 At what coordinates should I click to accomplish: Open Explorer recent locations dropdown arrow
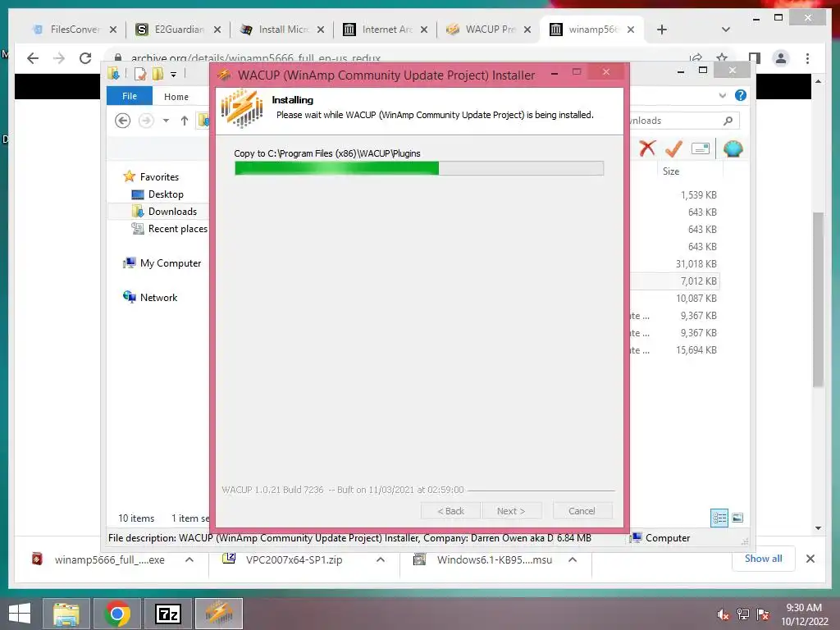(x=166, y=121)
